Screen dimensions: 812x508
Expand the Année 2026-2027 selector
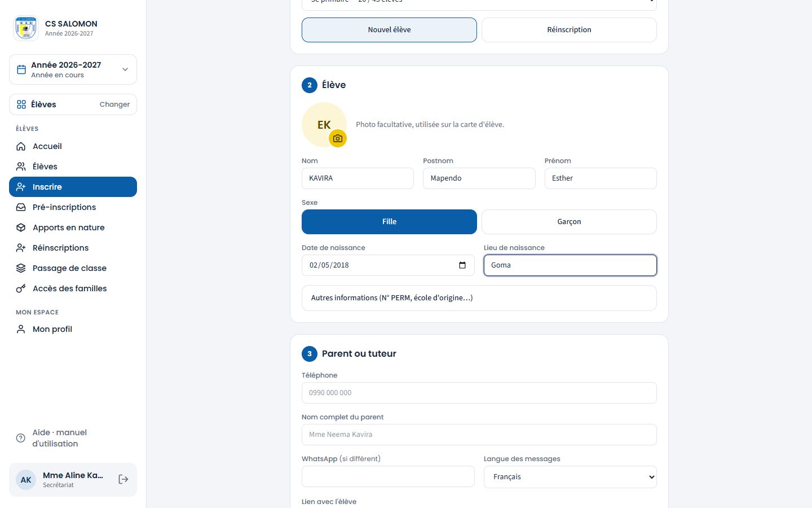(73, 69)
